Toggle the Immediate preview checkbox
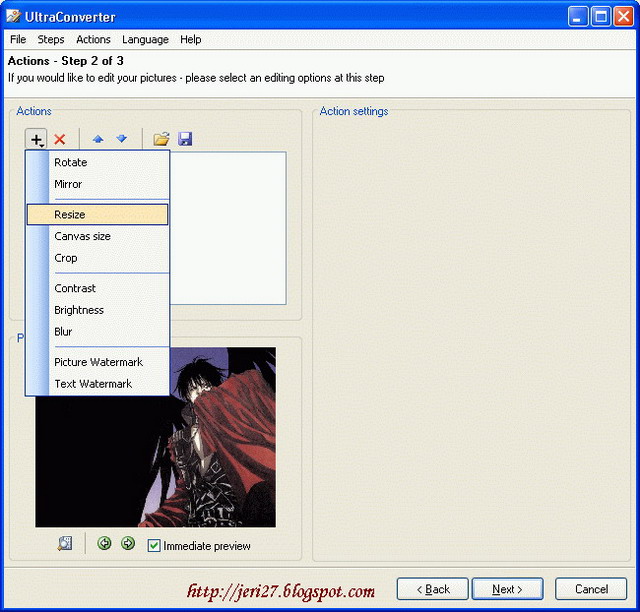Viewport: 640px width, 612px height. pyautogui.click(x=154, y=545)
